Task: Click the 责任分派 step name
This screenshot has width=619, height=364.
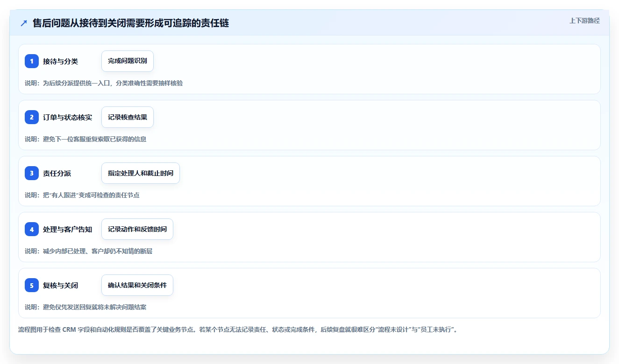Action: (x=57, y=173)
